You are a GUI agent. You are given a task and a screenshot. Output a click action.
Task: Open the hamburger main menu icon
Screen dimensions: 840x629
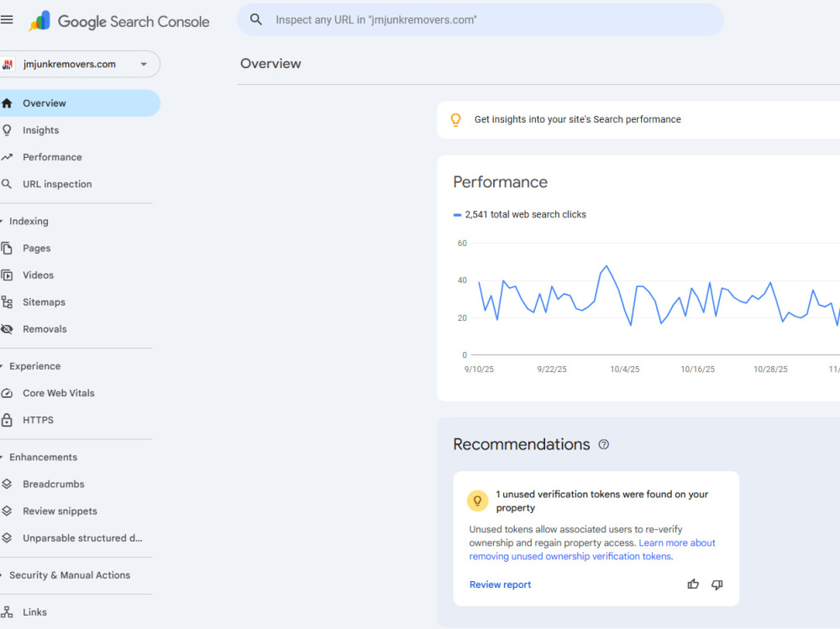click(7, 20)
